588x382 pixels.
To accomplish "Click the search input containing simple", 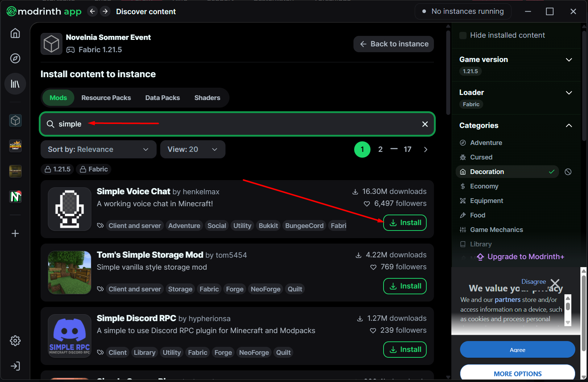I will pos(237,124).
